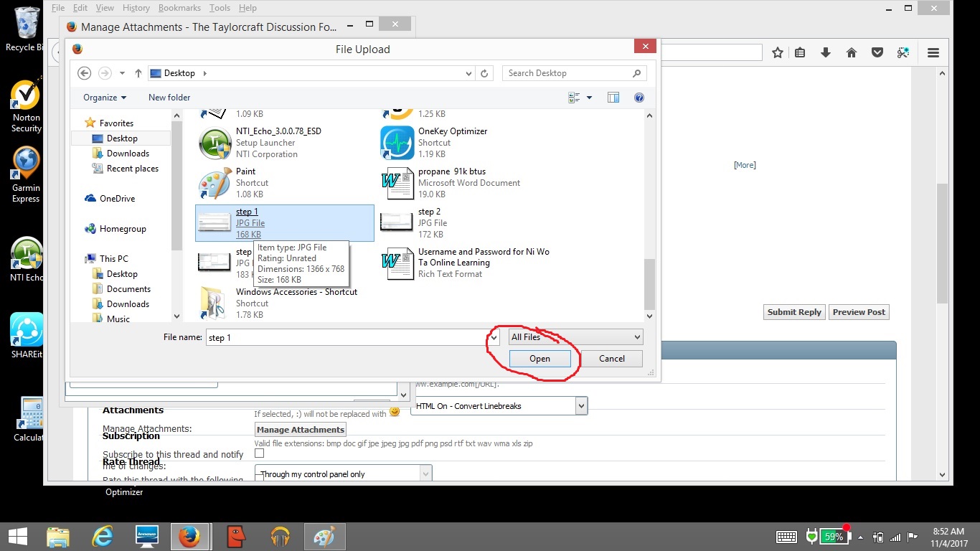Viewport: 980px width, 551px height.
Task: Open File Explorer from the taskbar
Action: point(58,536)
